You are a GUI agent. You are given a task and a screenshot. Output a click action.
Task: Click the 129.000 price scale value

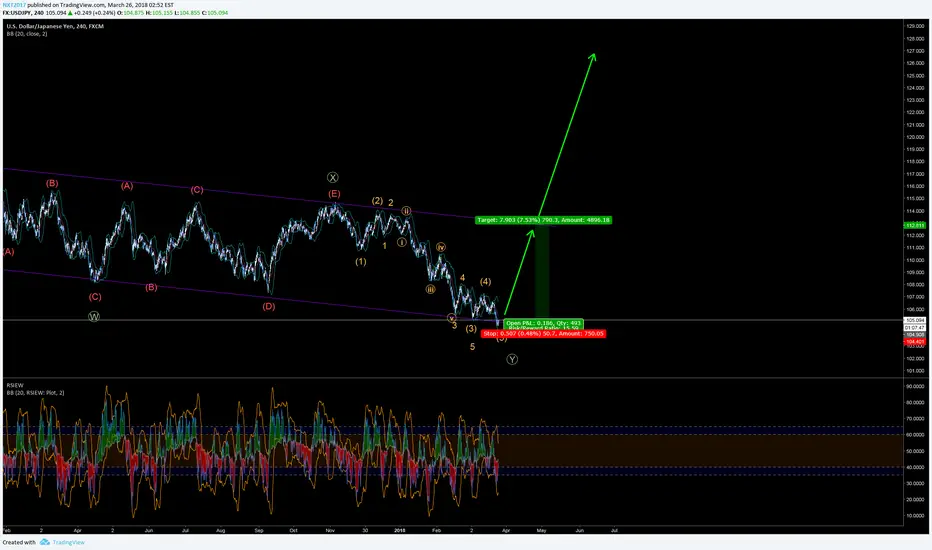click(x=915, y=26)
